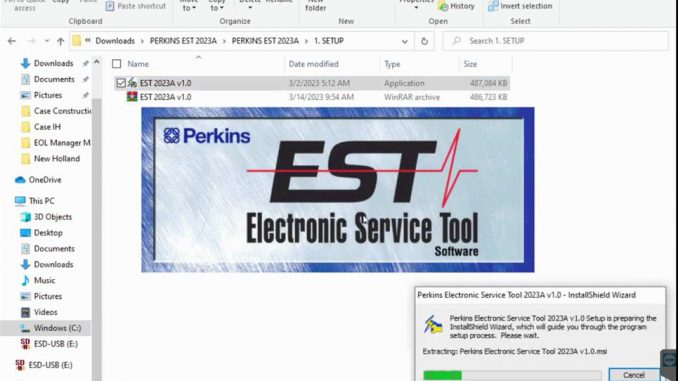Open the recent locations dropdown arrow
678x381 pixels.
tap(47, 41)
